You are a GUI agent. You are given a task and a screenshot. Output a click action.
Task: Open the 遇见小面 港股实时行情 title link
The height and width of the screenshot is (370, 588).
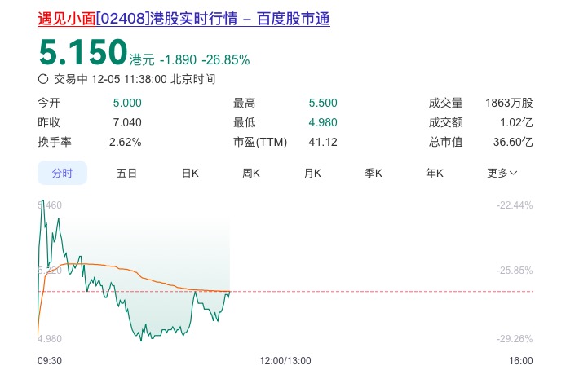point(183,18)
